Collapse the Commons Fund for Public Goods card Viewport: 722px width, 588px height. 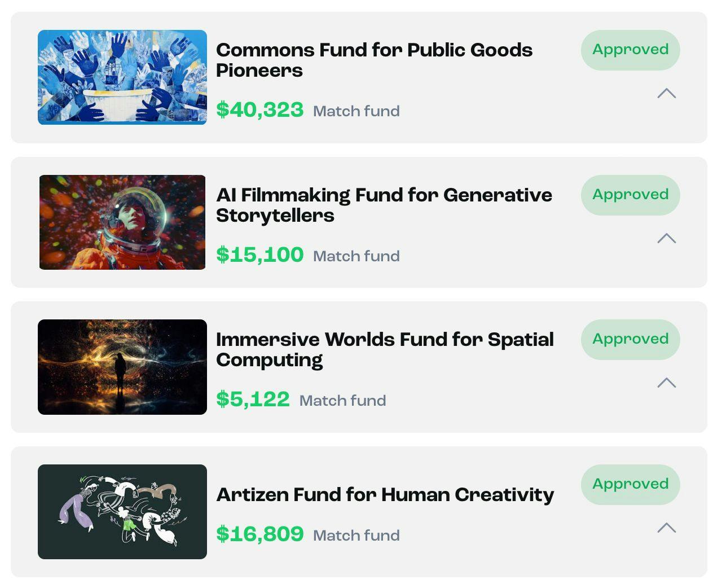[666, 94]
